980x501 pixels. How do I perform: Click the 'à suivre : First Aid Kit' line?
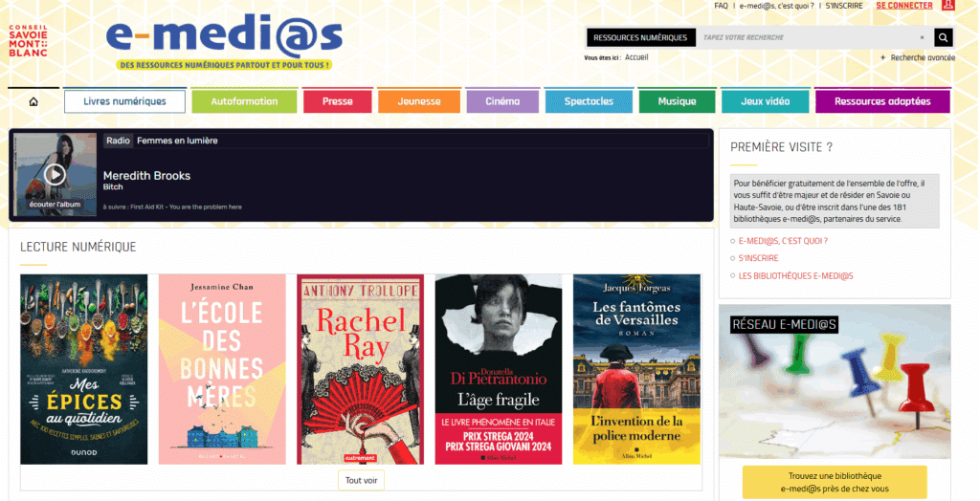coord(172,207)
